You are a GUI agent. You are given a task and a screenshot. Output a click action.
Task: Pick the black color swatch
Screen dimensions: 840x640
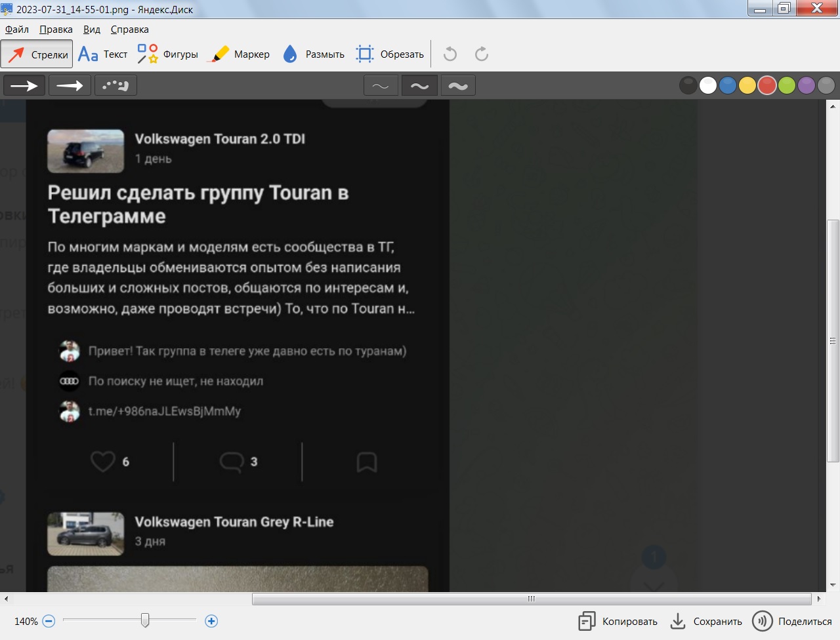click(x=688, y=85)
